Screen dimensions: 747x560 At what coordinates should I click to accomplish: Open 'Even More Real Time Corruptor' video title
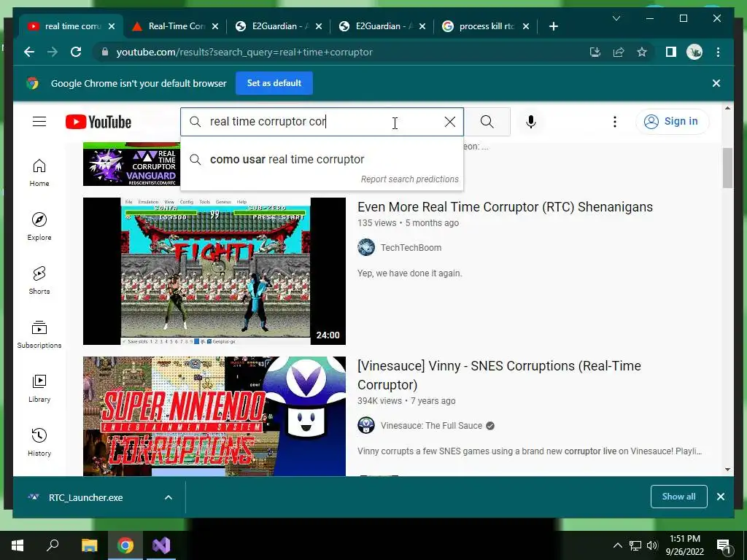point(505,206)
